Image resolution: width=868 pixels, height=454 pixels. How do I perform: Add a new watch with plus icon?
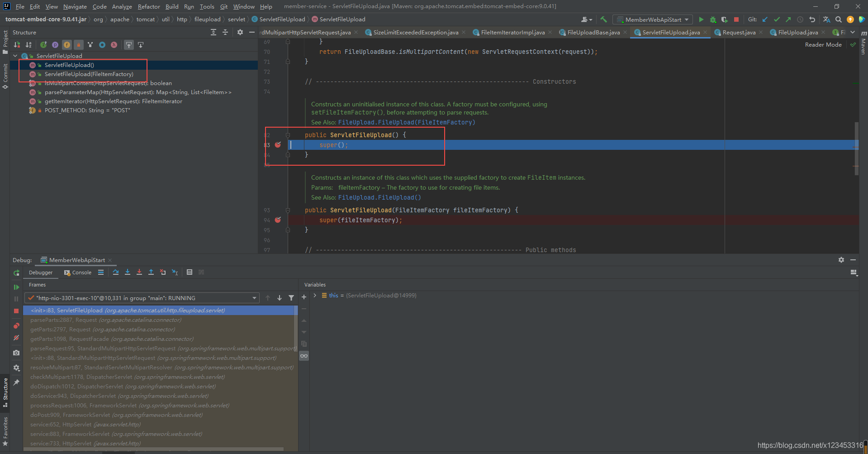click(x=304, y=297)
